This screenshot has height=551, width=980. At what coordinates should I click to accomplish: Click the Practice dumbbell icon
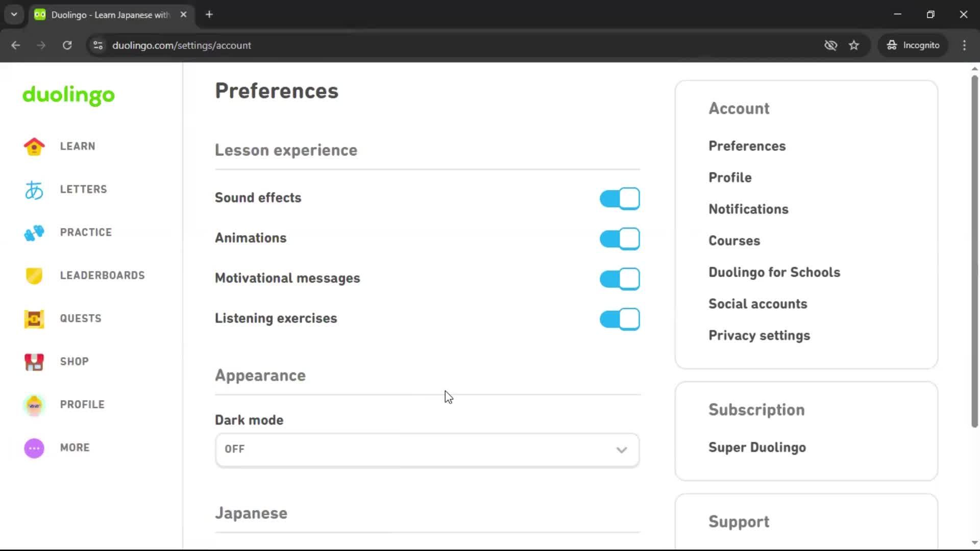tap(34, 233)
